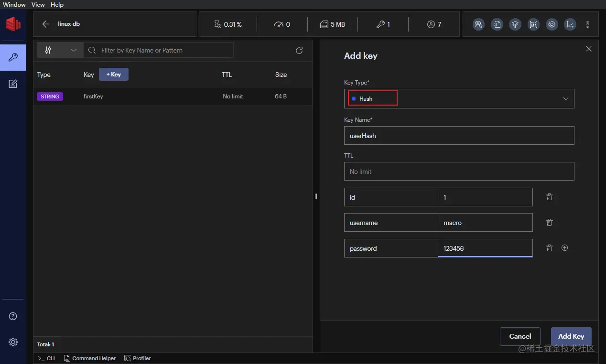This screenshot has width=606, height=364.
Task: Click the Cancel button
Action: coord(520,336)
